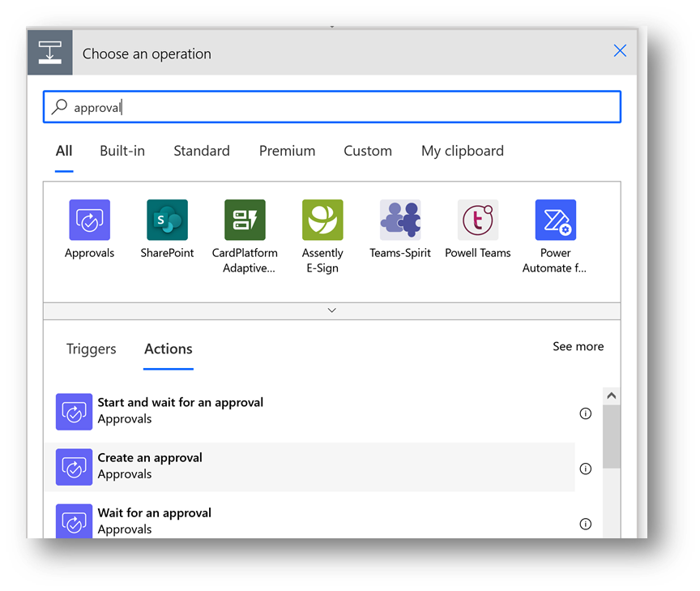Image resolution: width=700 pixels, height=591 pixels.
Task: Open the Teams-Spirit connector
Action: [x=400, y=221]
